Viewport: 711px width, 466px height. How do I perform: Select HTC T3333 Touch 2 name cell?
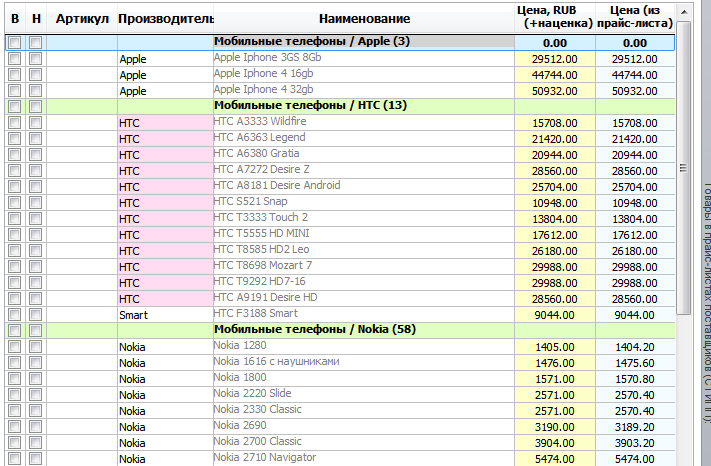[364, 218]
